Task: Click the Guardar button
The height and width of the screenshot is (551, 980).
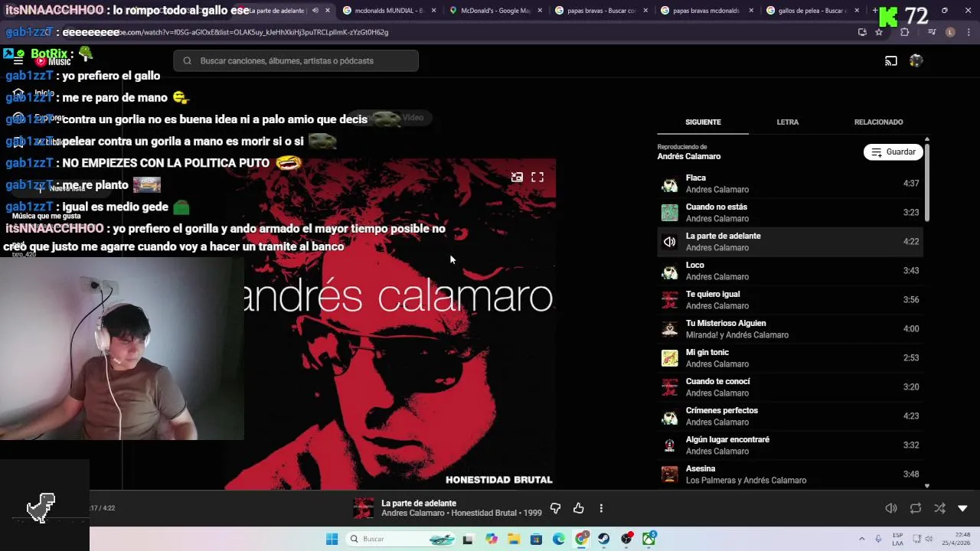Action: click(893, 152)
